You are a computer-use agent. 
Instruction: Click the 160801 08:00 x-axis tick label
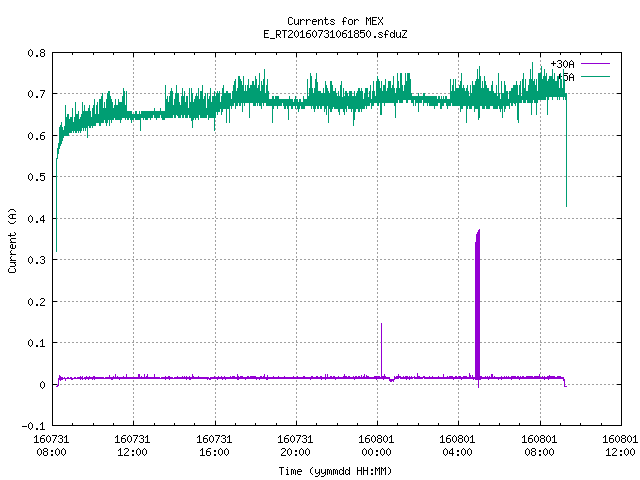click(x=539, y=446)
